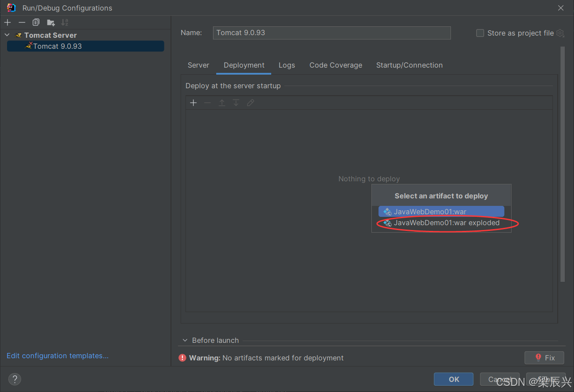Screen dimensions: 574x392
Task: Copy configuration icon in left toolbar
Action: (x=36, y=22)
